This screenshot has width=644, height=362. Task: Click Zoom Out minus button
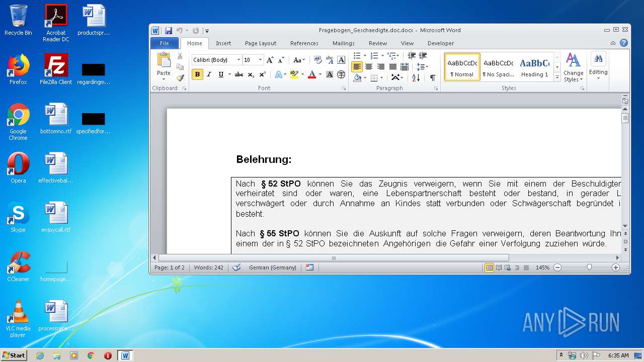(x=557, y=267)
